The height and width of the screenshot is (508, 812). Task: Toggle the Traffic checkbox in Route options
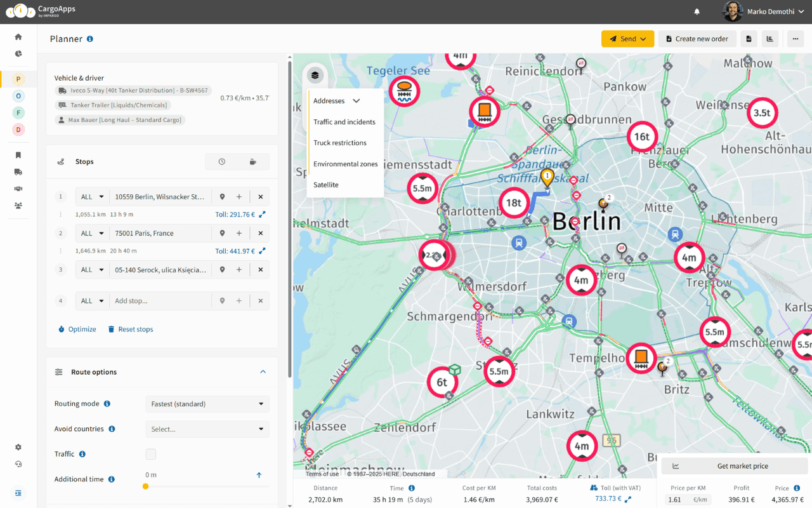150,453
